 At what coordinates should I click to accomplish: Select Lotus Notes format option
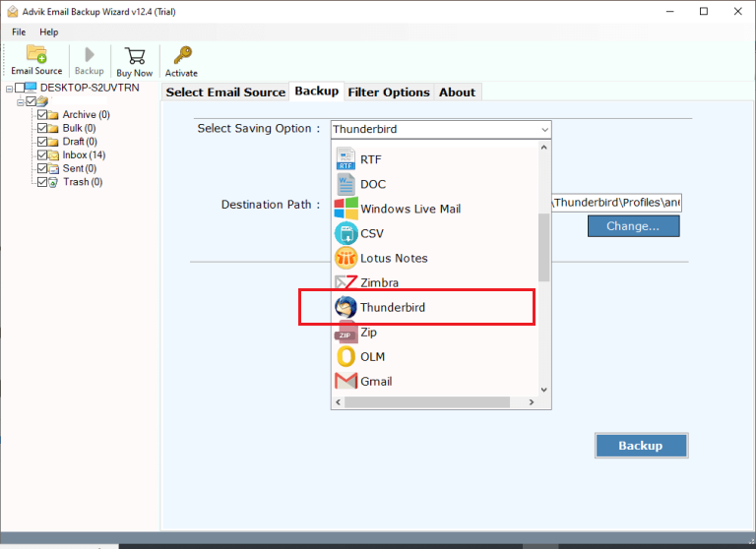[x=393, y=258]
